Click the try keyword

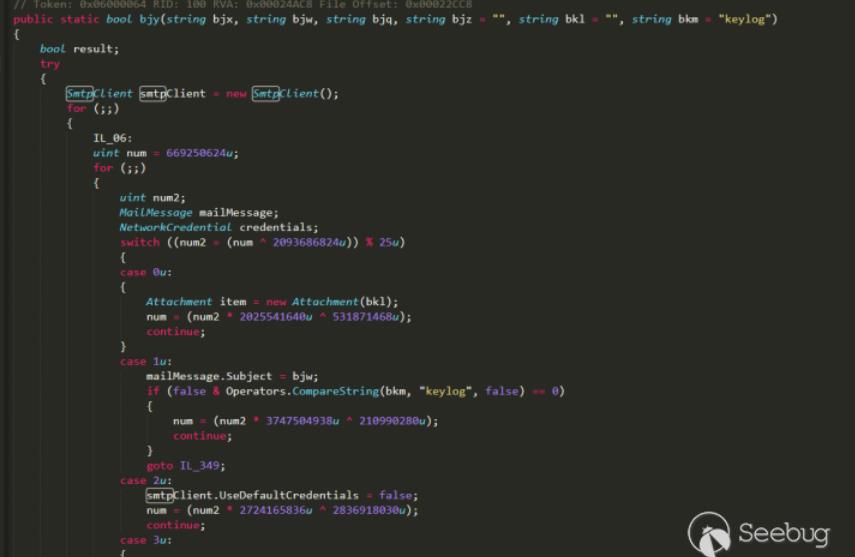(x=50, y=64)
